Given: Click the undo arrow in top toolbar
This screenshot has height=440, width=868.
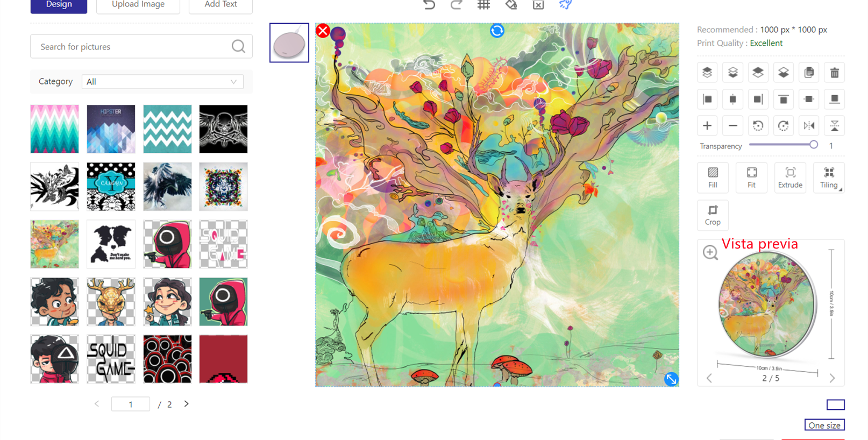Looking at the screenshot, I should [x=429, y=5].
